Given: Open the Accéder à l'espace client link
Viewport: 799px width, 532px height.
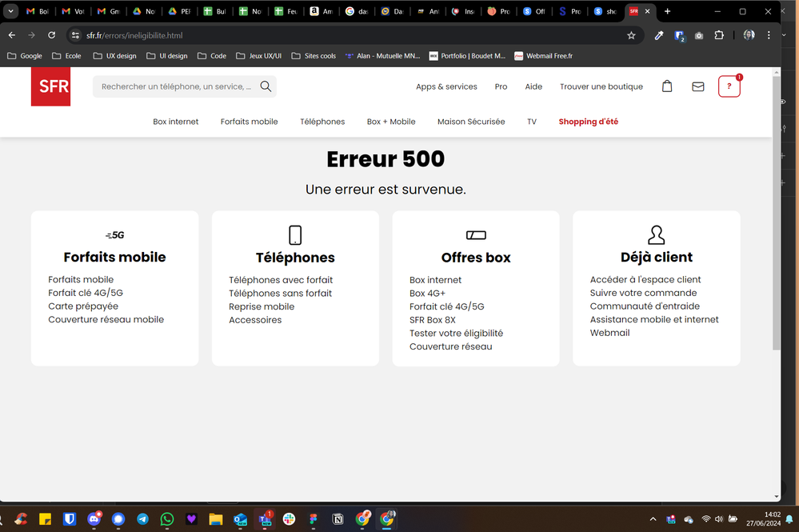Looking at the screenshot, I should 645,279.
